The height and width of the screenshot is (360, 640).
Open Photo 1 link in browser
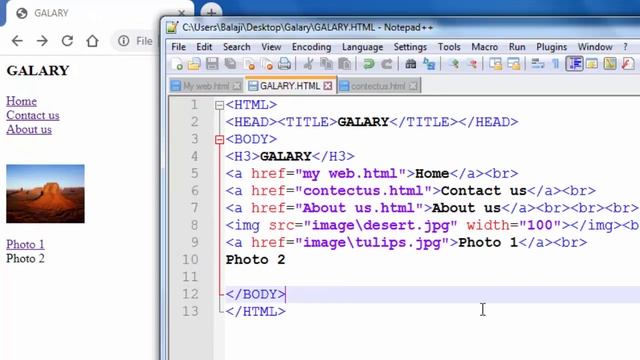pyautogui.click(x=25, y=244)
